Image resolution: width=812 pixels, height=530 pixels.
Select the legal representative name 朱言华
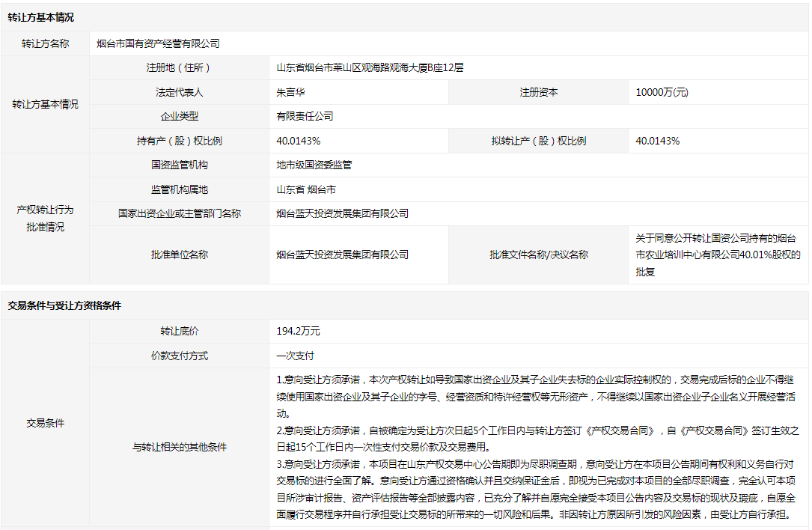[x=291, y=92]
